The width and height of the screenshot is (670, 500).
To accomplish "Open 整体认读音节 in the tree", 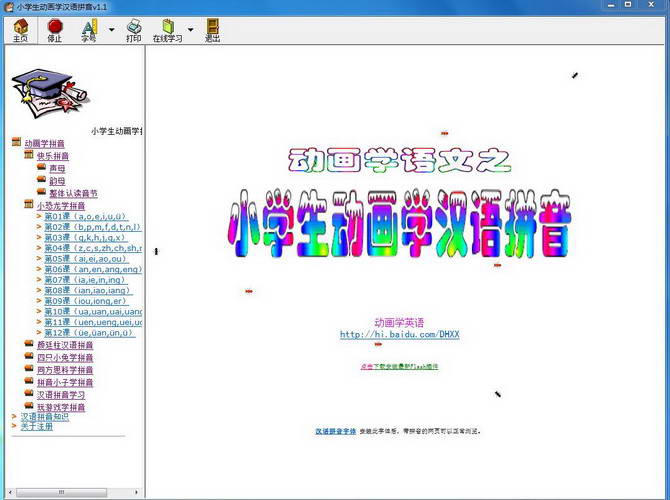I will [74, 193].
